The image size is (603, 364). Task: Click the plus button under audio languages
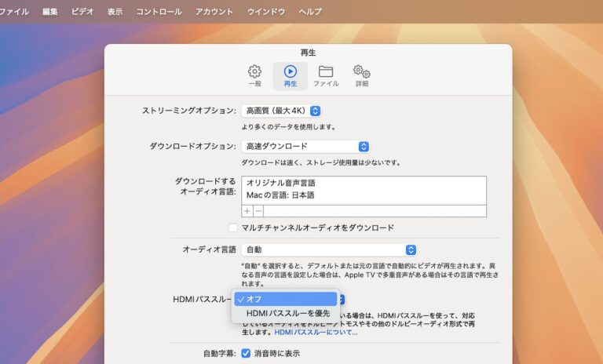[247, 211]
